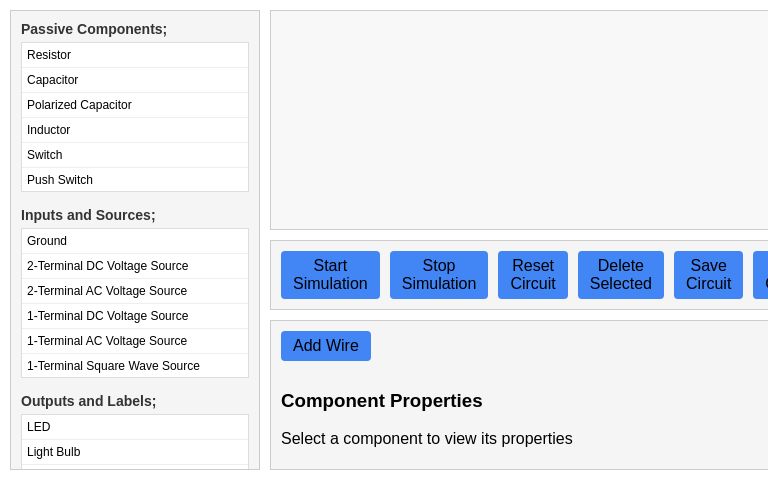Choose the Ground source item

(x=135, y=241)
